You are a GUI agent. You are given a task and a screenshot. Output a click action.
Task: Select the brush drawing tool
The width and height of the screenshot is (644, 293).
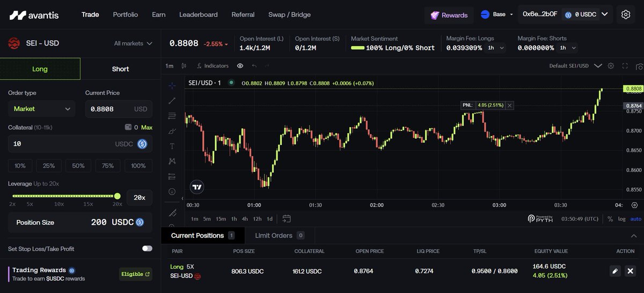pos(172,131)
